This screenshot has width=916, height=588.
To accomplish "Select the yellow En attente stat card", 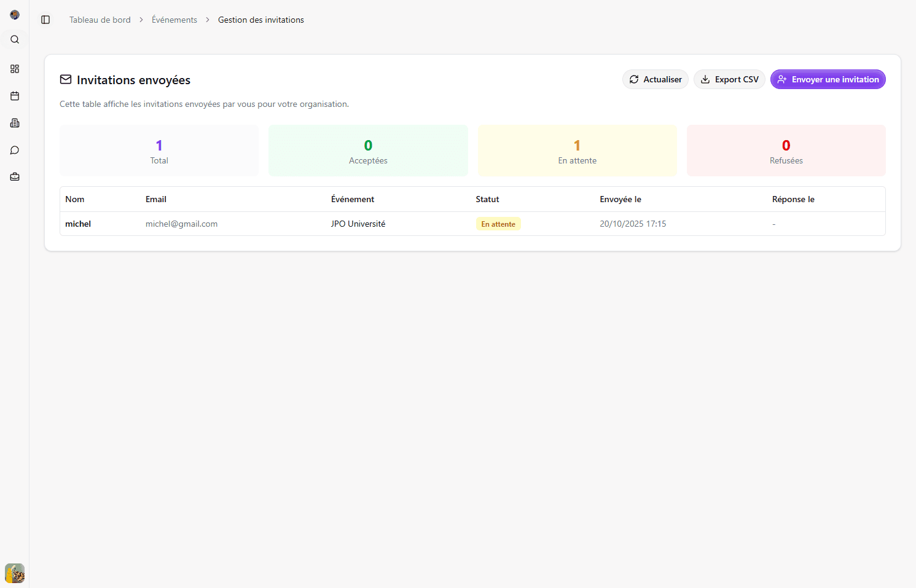I will [x=577, y=151].
